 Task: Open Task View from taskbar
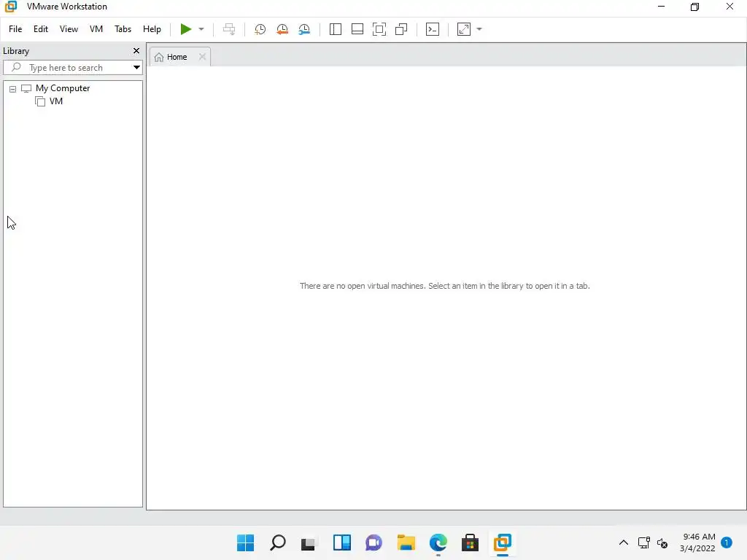[x=309, y=542]
